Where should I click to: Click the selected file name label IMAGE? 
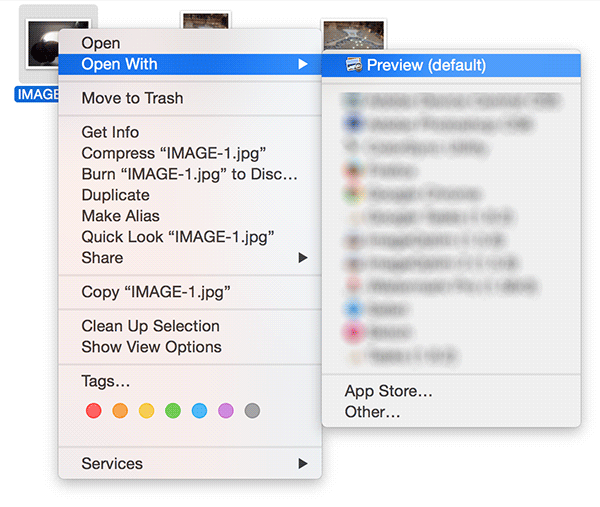coord(37,95)
